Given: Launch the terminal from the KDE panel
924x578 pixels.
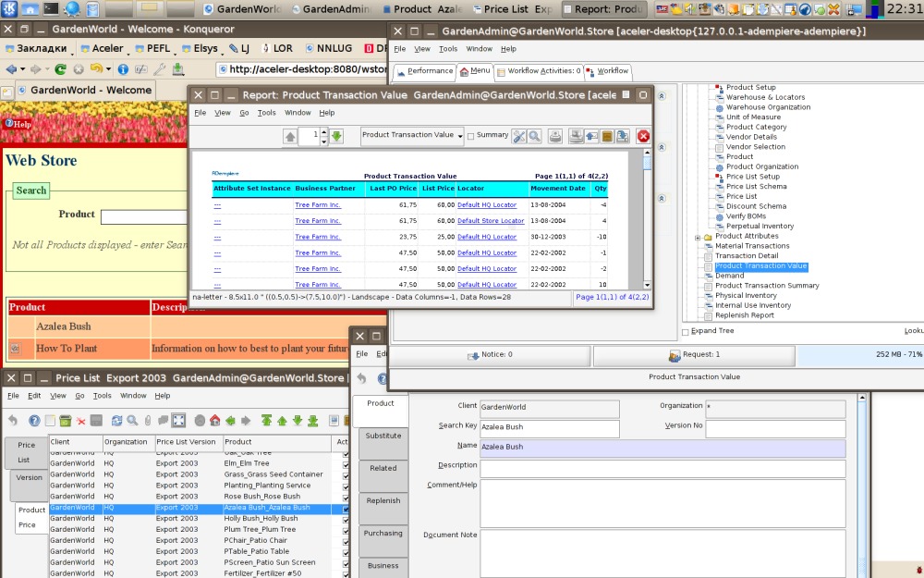Looking at the screenshot, I should tap(51, 9).
